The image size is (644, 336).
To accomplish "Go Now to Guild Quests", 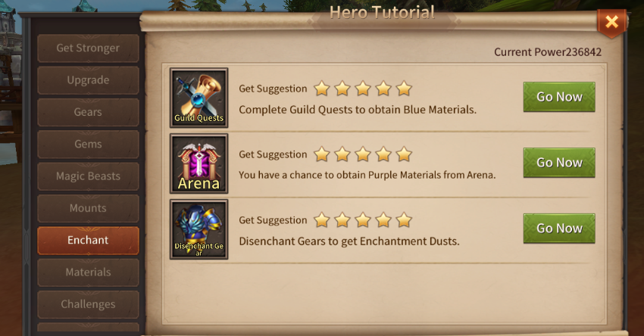I will 559,97.
